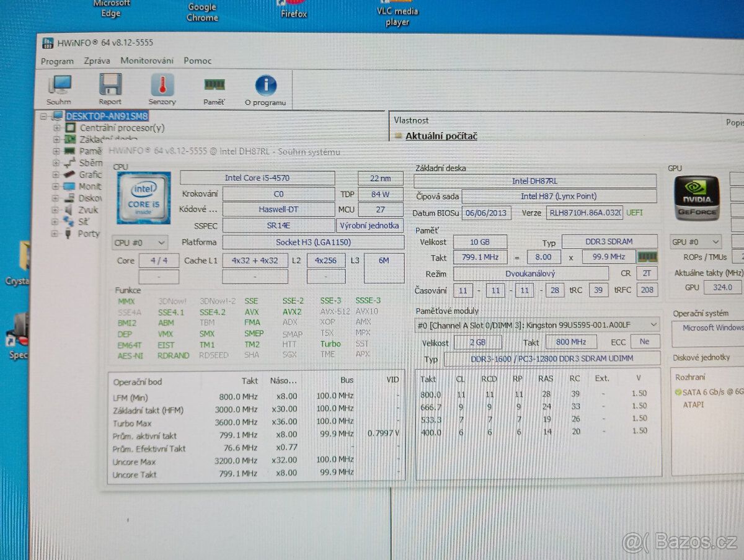The height and width of the screenshot is (560, 744).
Task: Click the Intel Core i5 logo
Action: (x=143, y=197)
